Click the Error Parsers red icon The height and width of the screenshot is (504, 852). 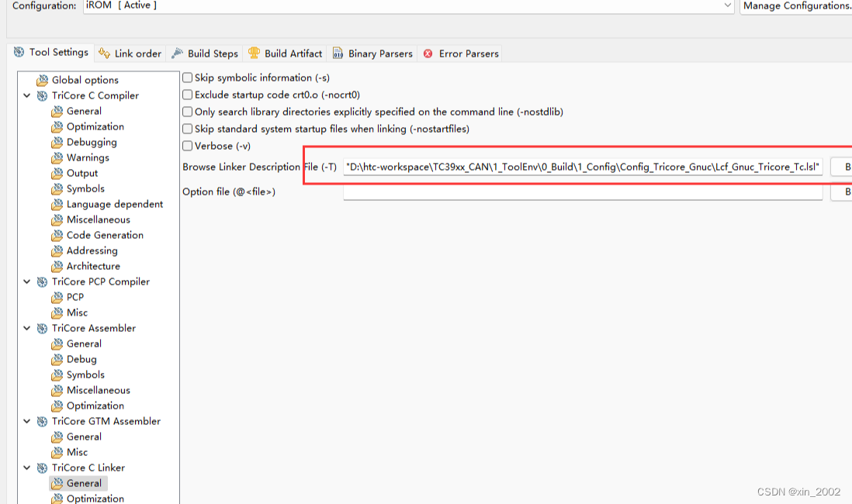pyautogui.click(x=428, y=54)
